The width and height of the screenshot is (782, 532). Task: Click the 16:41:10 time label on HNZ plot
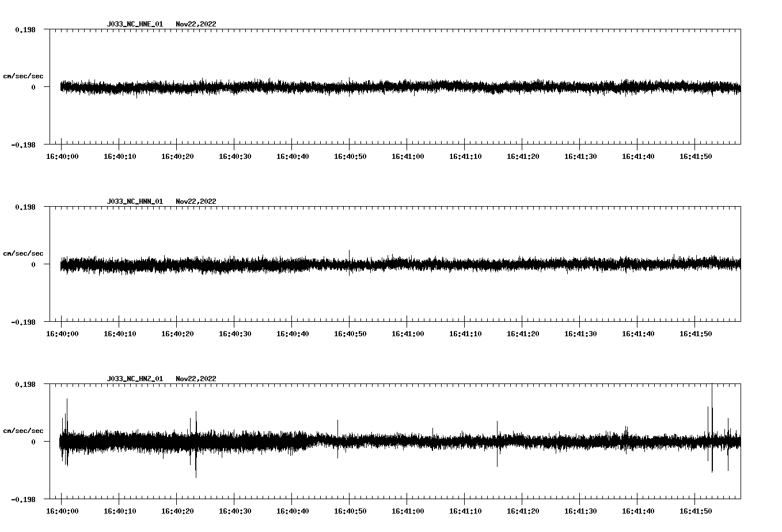click(x=465, y=511)
